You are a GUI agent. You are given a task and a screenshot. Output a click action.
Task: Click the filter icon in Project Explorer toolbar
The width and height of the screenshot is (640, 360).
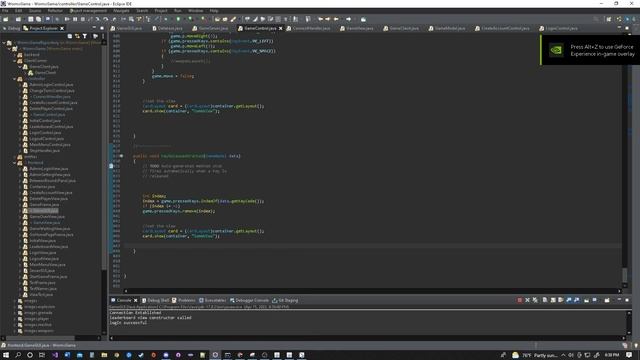click(85, 36)
